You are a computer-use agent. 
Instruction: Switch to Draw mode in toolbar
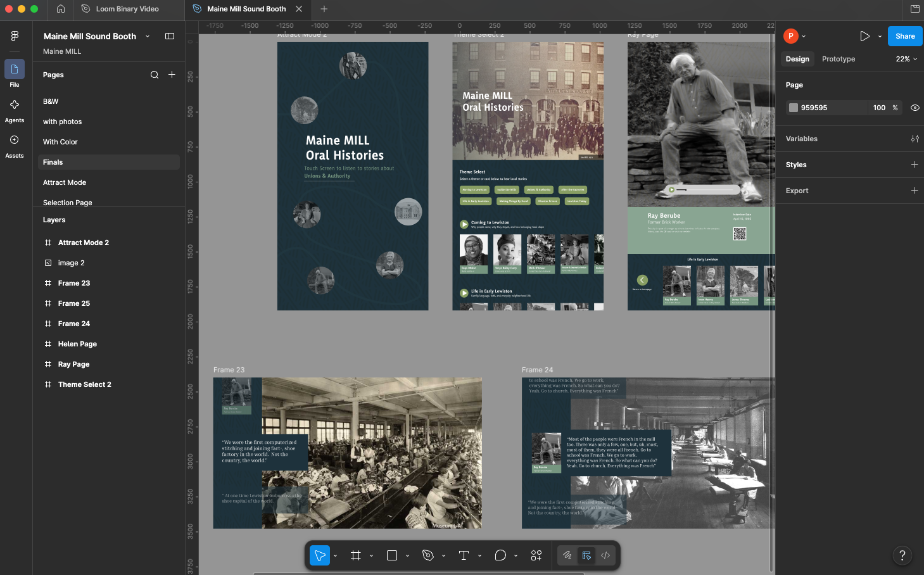point(567,555)
